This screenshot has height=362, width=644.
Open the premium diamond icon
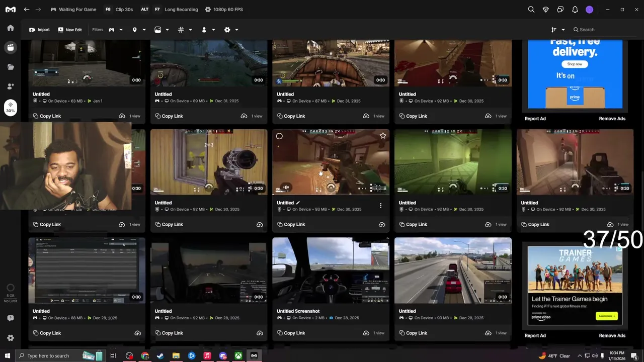(546, 10)
